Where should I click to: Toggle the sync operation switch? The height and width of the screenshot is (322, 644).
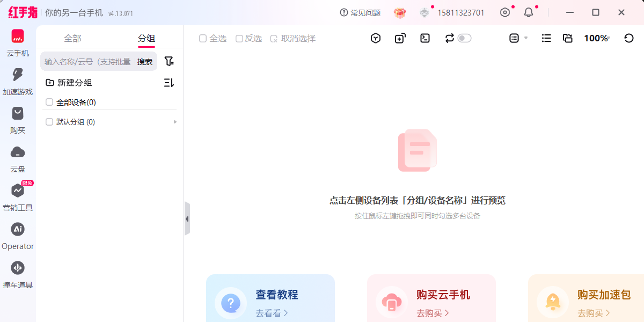click(465, 38)
